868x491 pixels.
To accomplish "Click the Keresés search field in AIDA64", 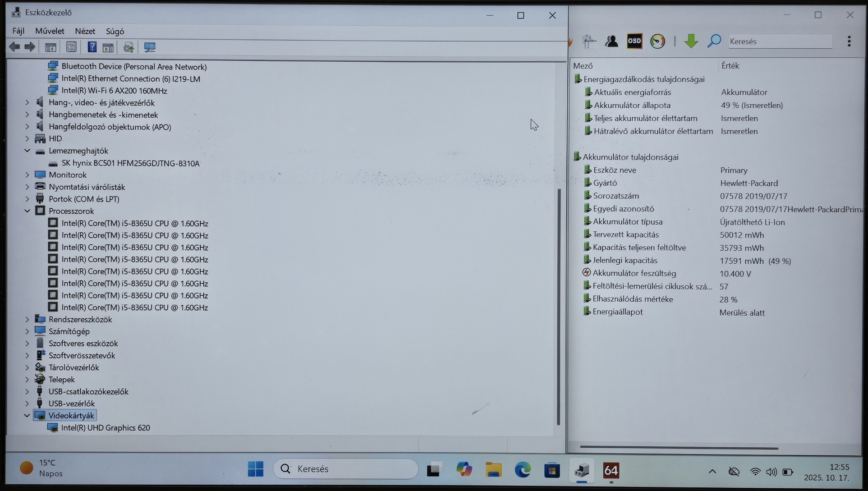I will click(x=779, y=41).
